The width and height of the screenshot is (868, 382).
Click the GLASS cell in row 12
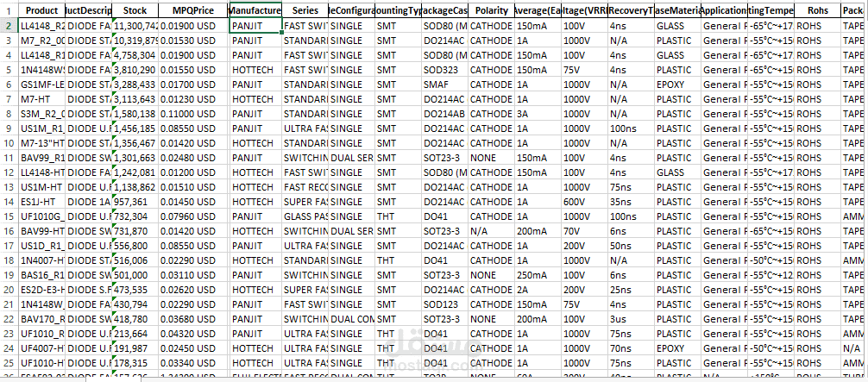(x=677, y=172)
